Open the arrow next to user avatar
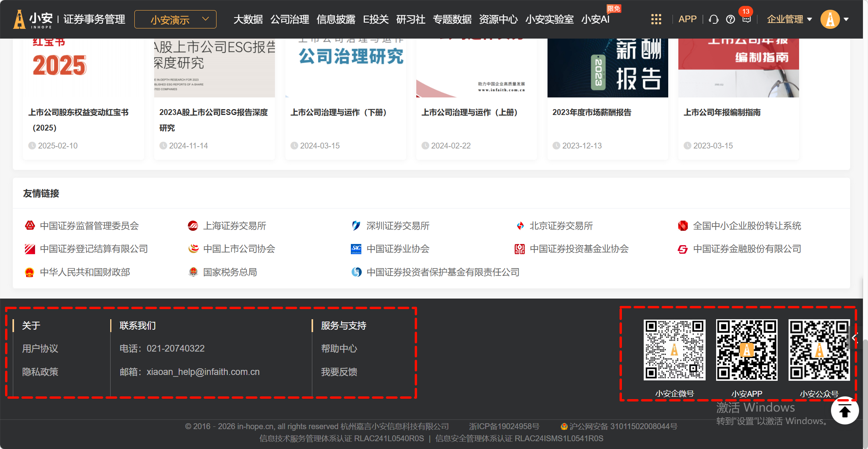Image resolution: width=868 pixels, height=449 pixels. tap(846, 19)
